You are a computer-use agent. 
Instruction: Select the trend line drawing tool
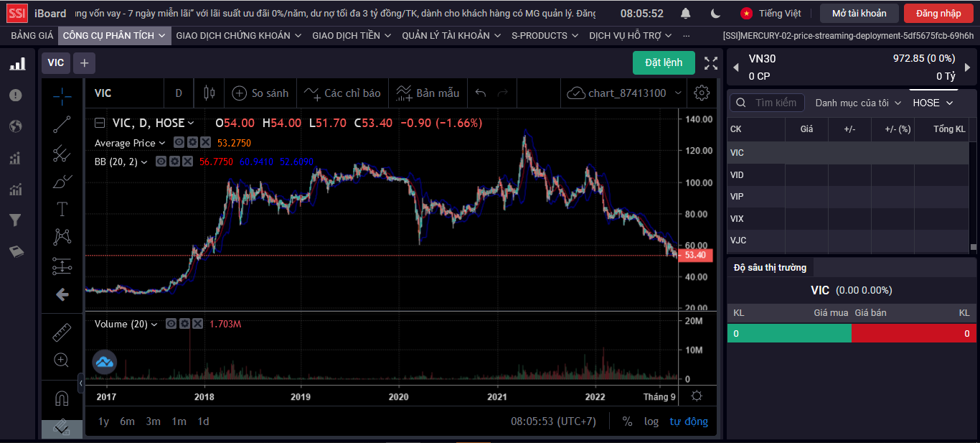[x=62, y=124]
